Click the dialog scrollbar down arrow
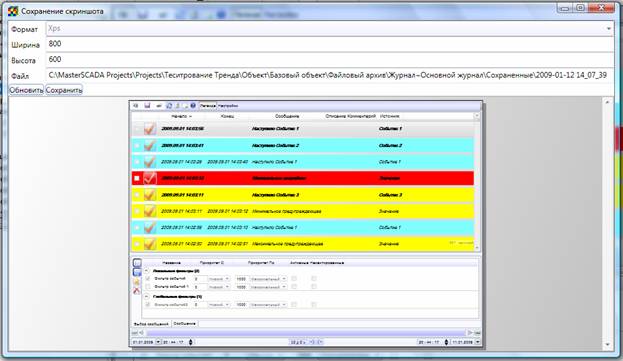This screenshot has width=623, height=361. coord(607,344)
